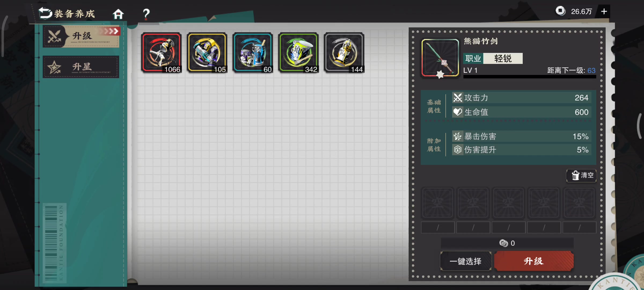Switch to the 升星 tab
644x290 pixels.
tap(81, 67)
